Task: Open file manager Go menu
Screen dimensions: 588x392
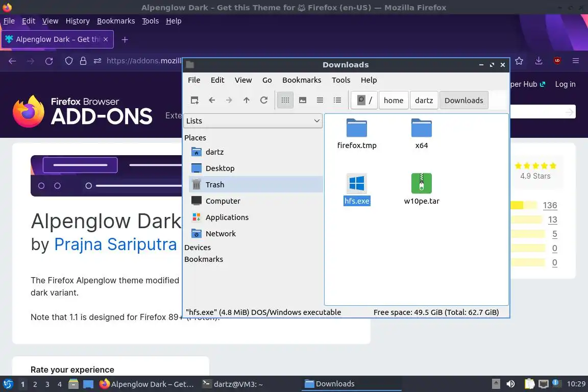Action: click(x=267, y=80)
